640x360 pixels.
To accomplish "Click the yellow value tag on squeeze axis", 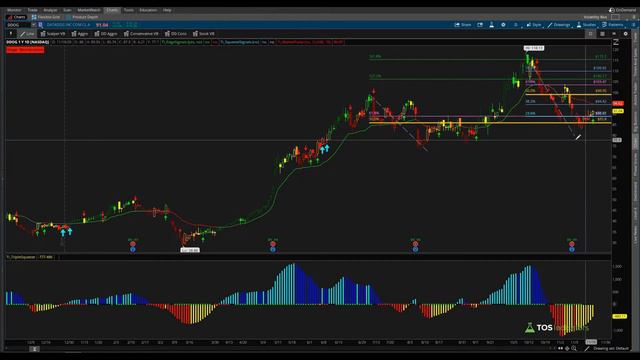I will [620, 316].
